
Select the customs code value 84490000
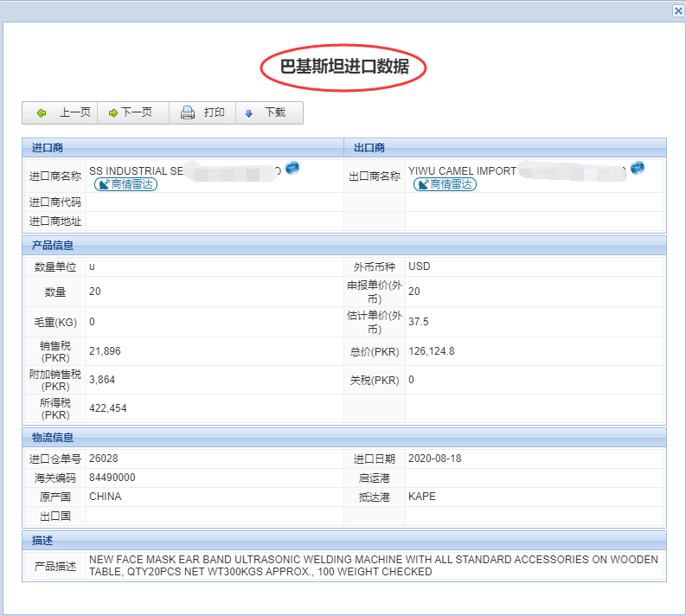tap(112, 478)
